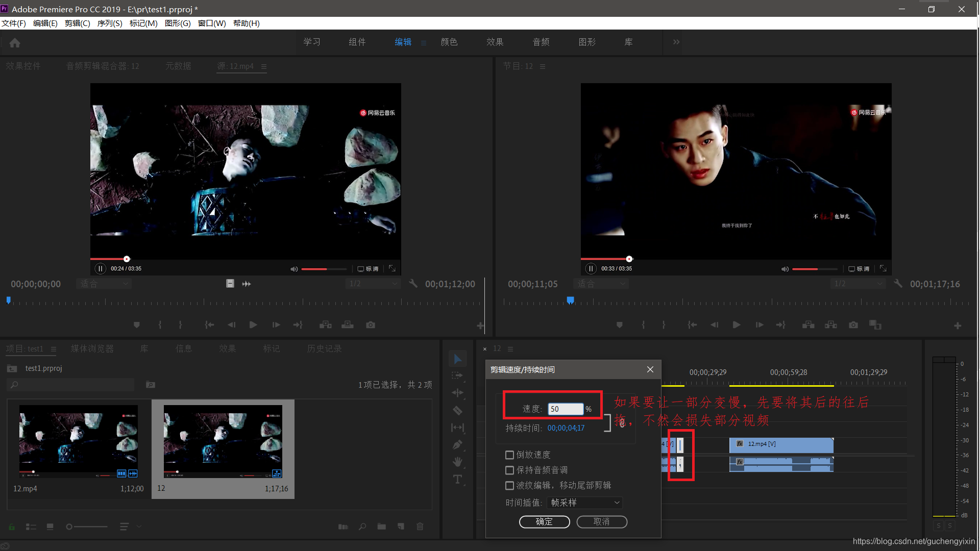Open Program monitor zoom level 适合 dropdown
This screenshot has height=551, width=980.
click(x=601, y=284)
